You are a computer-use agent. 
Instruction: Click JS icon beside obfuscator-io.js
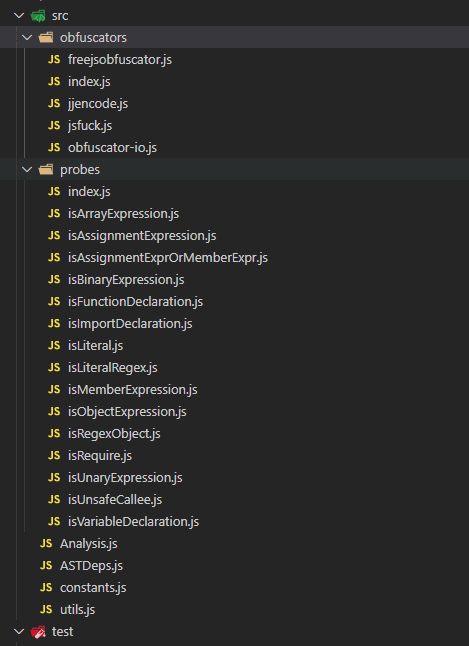54,147
